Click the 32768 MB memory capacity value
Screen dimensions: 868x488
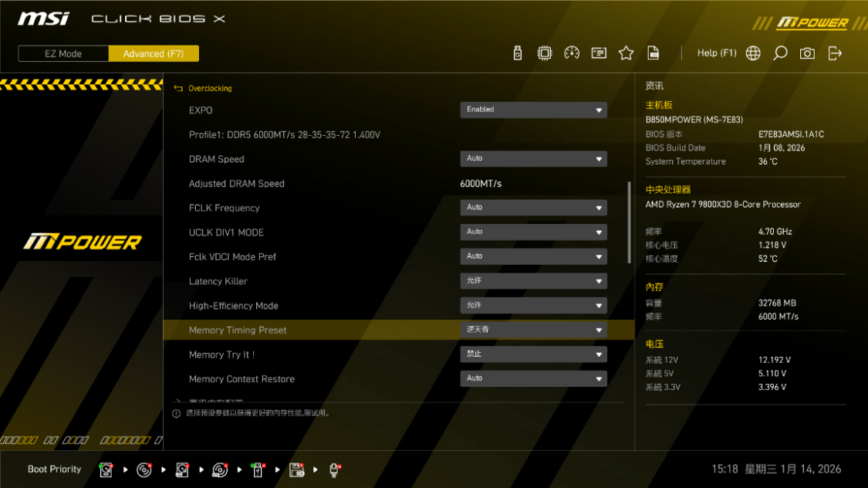(x=777, y=303)
